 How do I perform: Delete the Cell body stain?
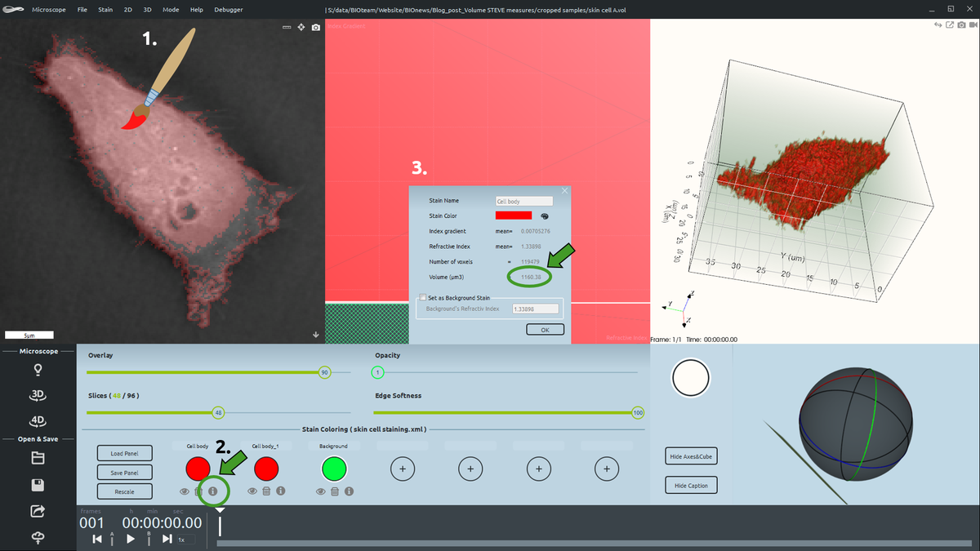coord(198,491)
